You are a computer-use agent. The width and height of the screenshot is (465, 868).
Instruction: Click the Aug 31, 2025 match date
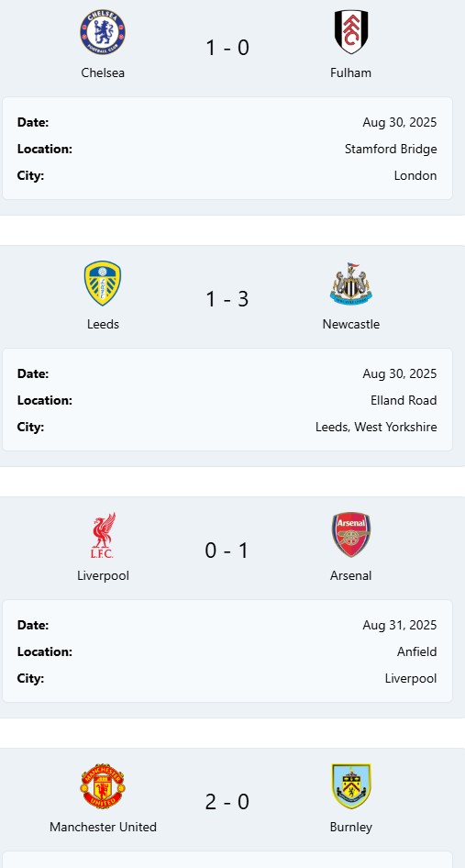coord(400,625)
